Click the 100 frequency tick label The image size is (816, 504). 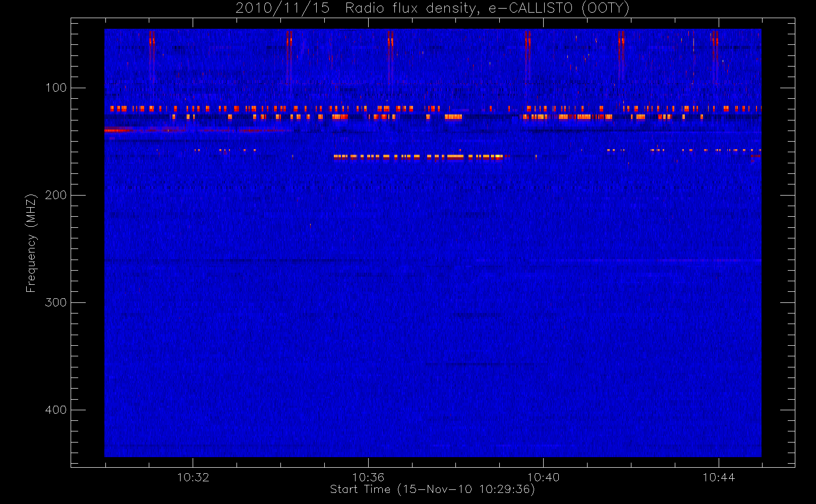click(56, 88)
